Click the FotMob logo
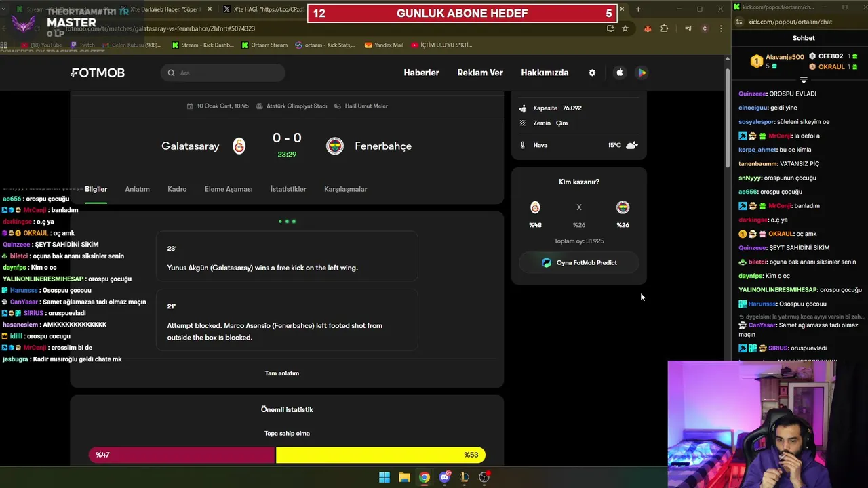868x488 pixels. pyautogui.click(x=98, y=73)
